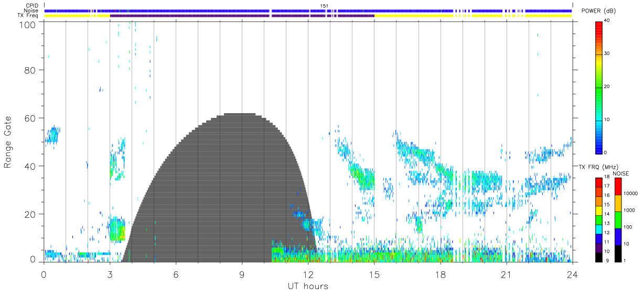Click the TX FRQ color scale bar
This screenshot has height=297, width=644.
click(598, 219)
